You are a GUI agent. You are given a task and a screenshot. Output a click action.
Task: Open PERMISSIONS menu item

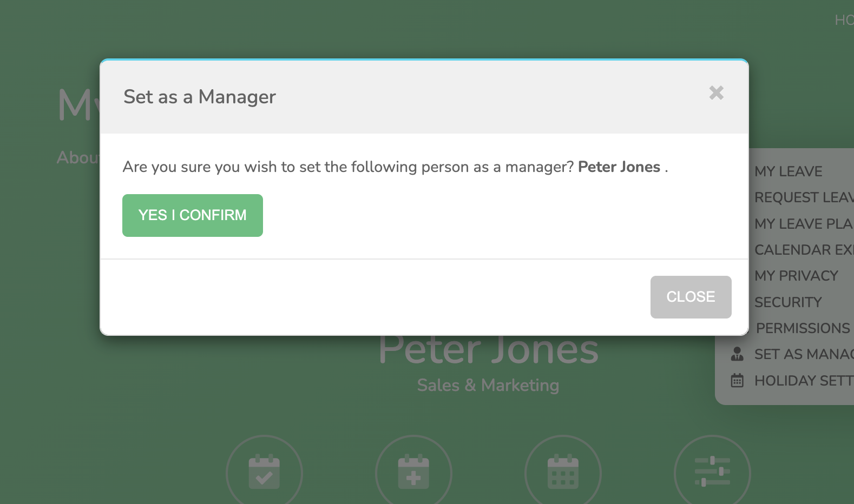(803, 328)
